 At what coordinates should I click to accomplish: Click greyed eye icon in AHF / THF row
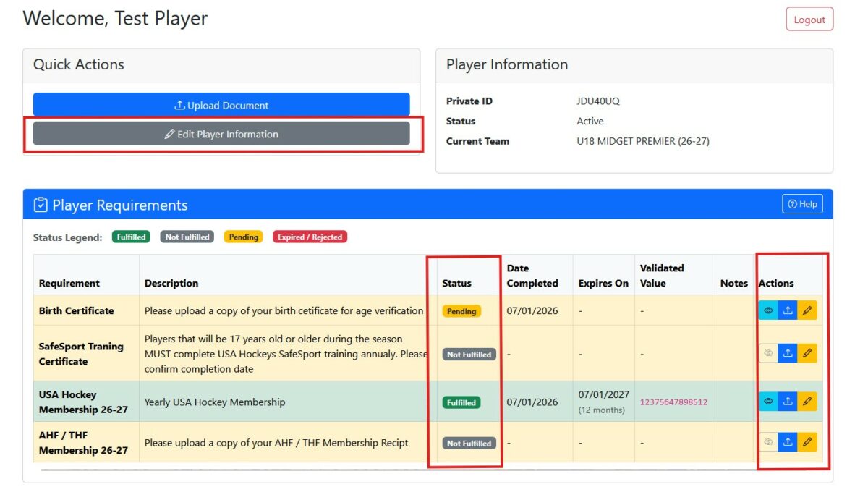768,441
